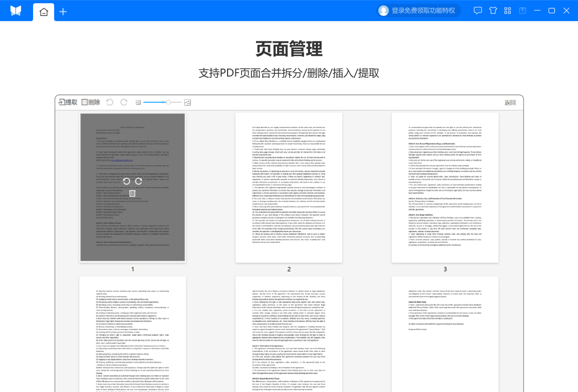Viewport: 578px width, 392px height.
Task: Click the upload arrow icon in title bar
Action: (522, 11)
